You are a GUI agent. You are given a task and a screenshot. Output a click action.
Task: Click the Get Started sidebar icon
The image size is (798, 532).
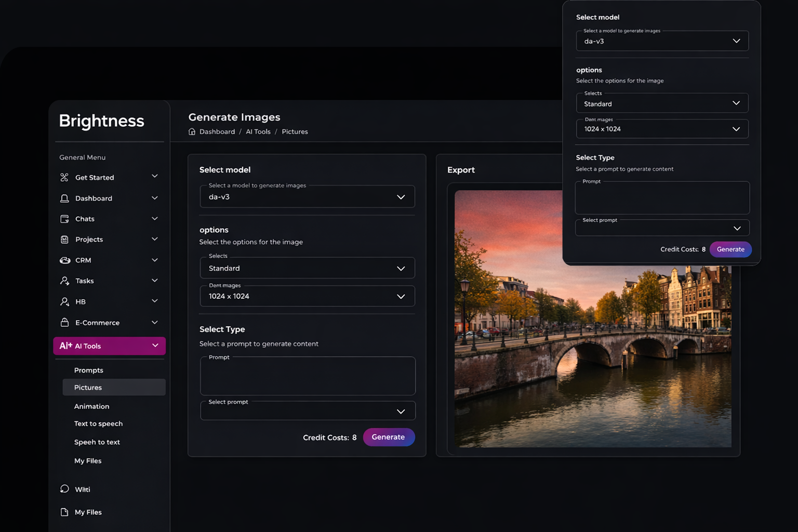coord(64,178)
